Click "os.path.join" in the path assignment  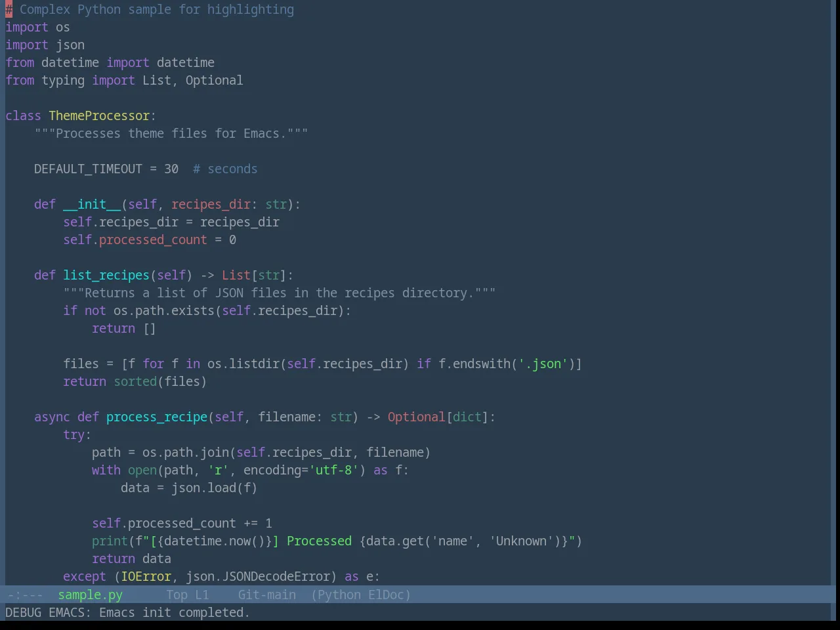186,452
